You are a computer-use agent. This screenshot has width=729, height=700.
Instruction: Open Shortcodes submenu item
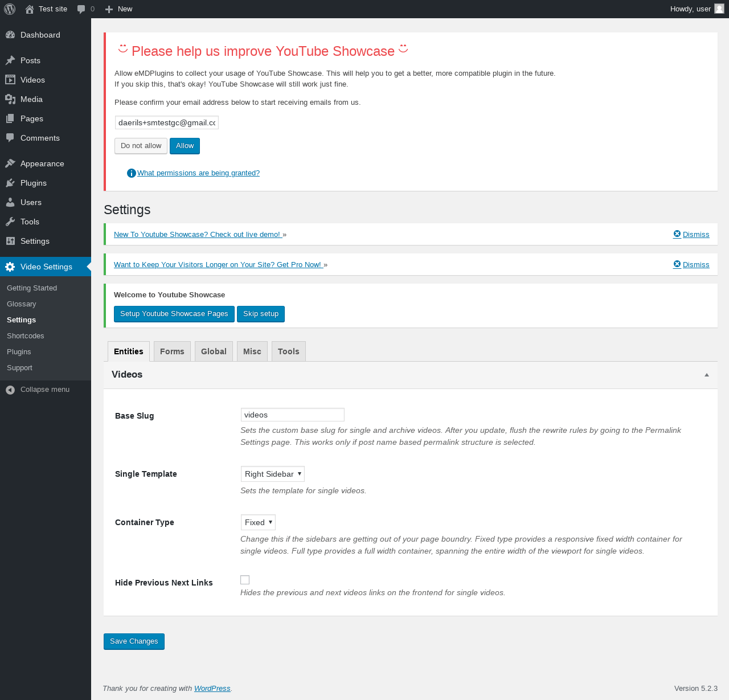pos(26,336)
